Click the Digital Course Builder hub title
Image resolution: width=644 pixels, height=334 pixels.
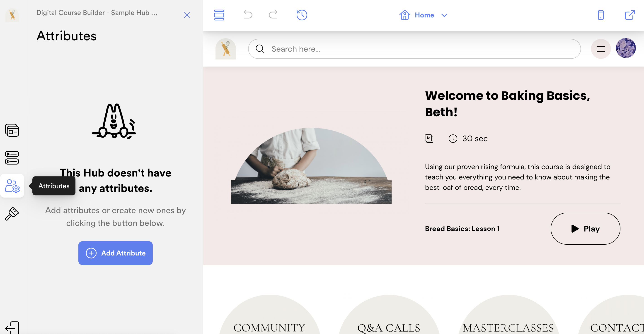pos(97,12)
